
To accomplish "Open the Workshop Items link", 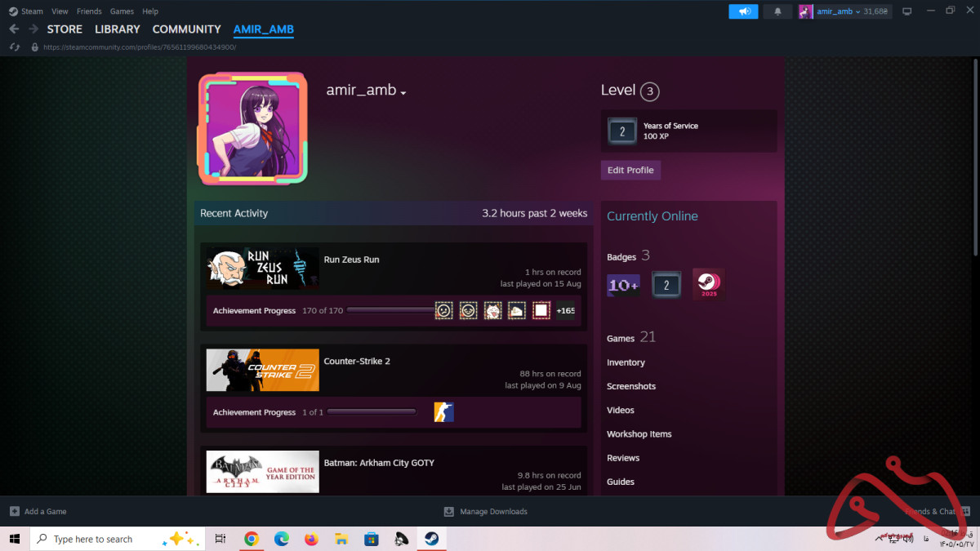I will coord(639,434).
